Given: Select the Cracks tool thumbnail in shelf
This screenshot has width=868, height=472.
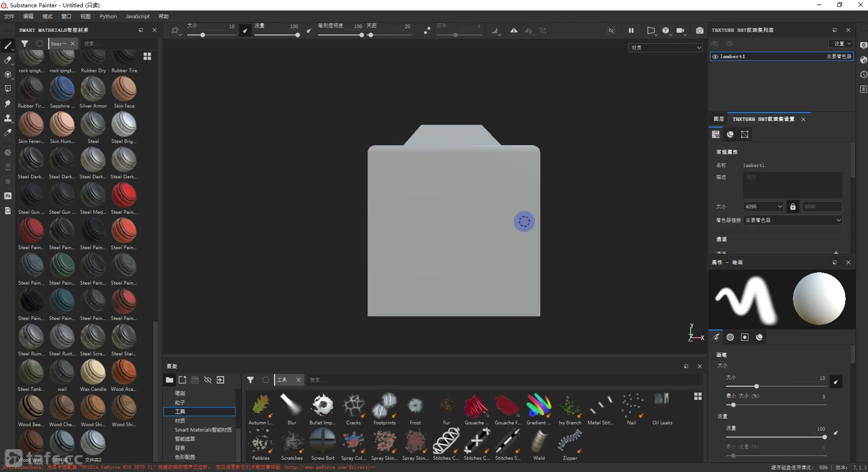Looking at the screenshot, I should pos(353,406).
